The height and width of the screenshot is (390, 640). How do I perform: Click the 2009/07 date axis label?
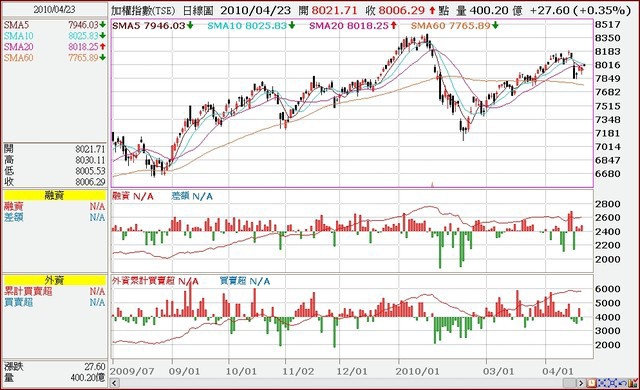point(132,372)
